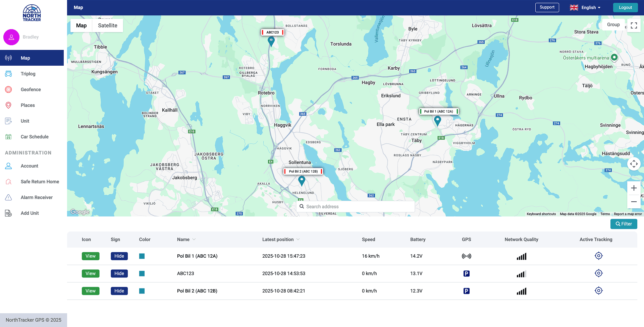Toggle Group clustering on the map

pos(613,25)
